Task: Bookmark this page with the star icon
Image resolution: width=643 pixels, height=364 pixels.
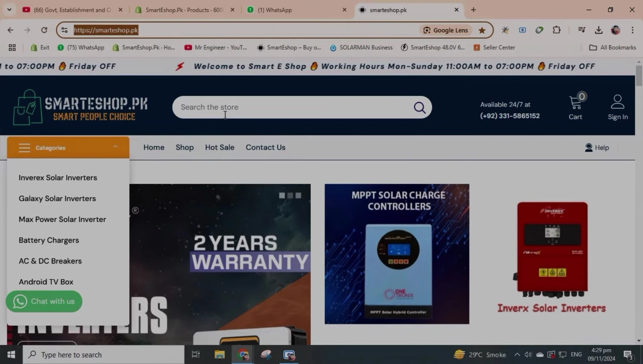Action: pyautogui.click(x=482, y=30)
